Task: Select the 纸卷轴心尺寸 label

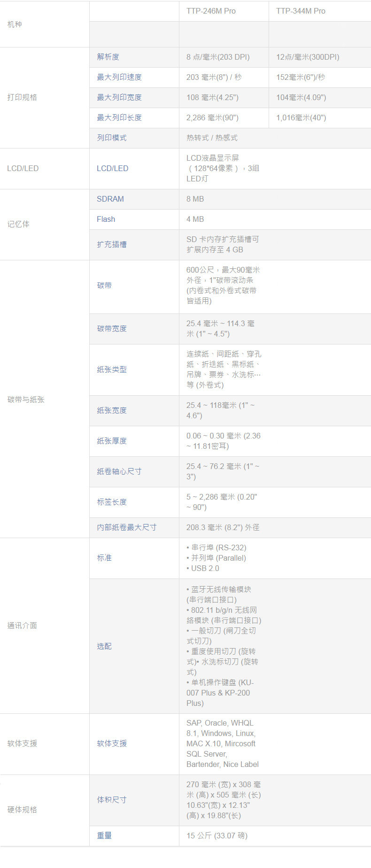Action: pyautogui.click(x=119, y=471)
